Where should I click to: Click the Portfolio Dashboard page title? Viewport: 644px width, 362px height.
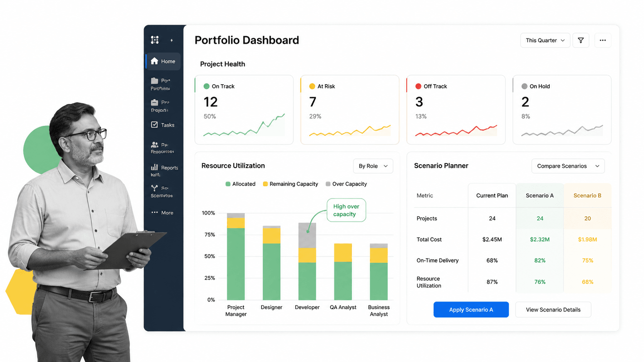[247, 40]
